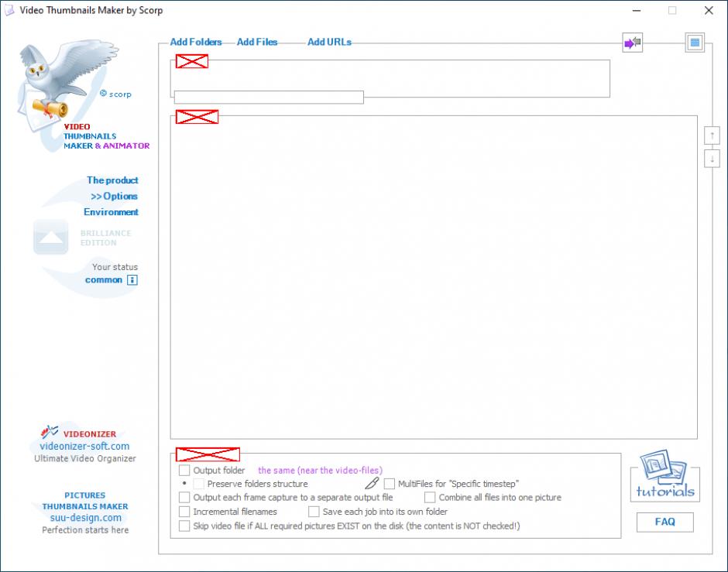Move item up with the up arrow
This screenshot has width=728, height=572.
coord(712,136)
